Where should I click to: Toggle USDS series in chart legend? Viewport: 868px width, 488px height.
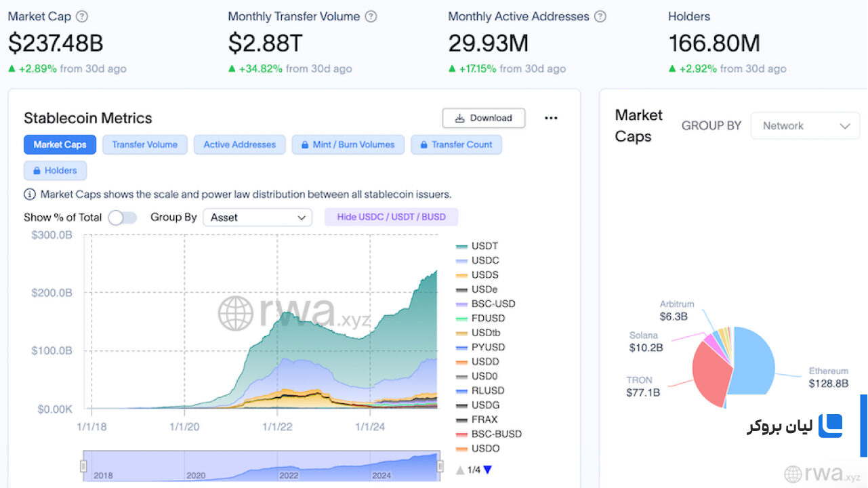478,274
